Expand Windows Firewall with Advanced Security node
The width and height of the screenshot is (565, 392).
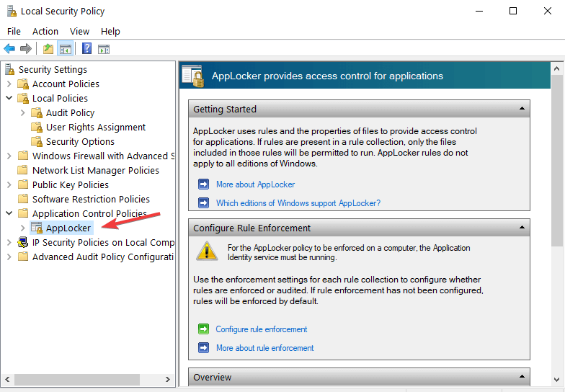(9, 156)
